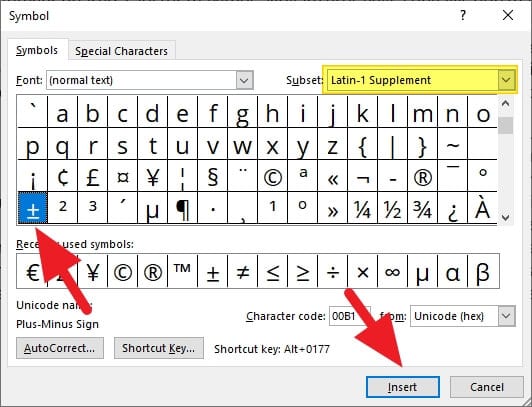
Task: Click the 'Shortcut key: Alt+0177' text
Action: (272, 349)
